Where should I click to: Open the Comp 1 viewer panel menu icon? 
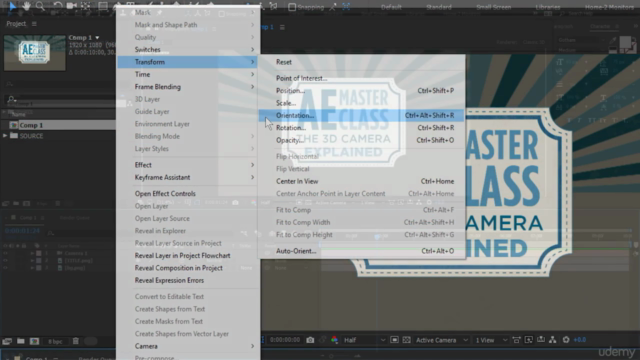tap(282, 27)
